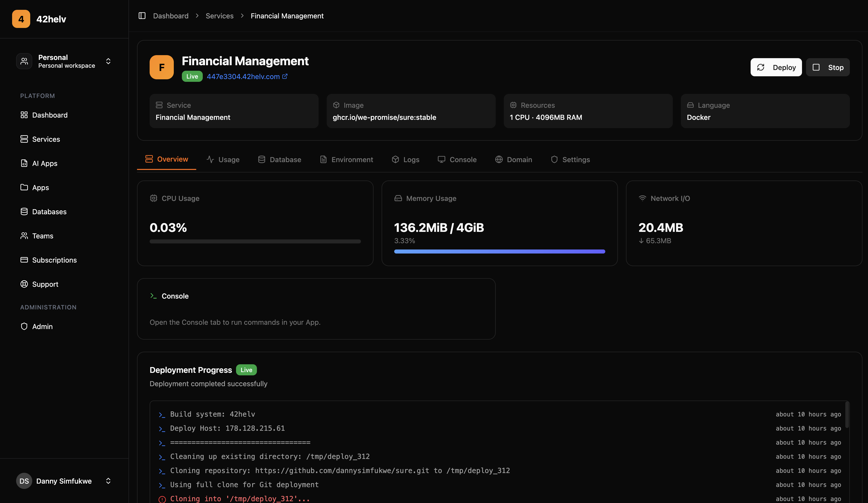Open the external link icon beside domain
This screenshot has width=868, height=503.
tap(285, 77)
